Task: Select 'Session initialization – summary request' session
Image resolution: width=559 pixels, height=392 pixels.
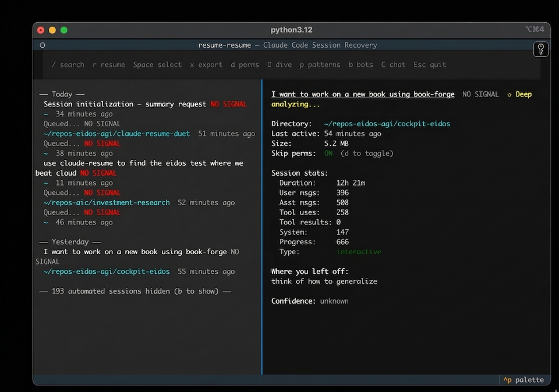Action: pos(125,104)
